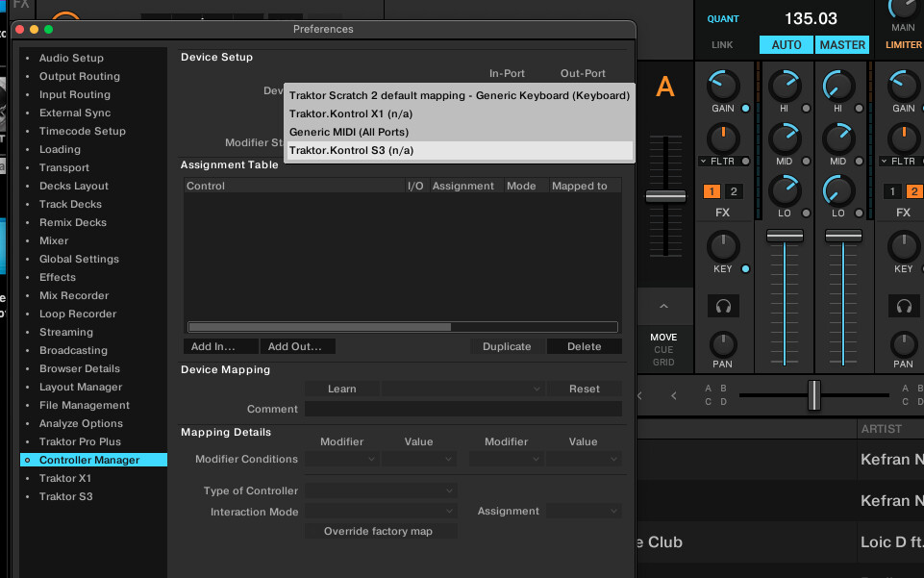Collapse deck A advanced panel chevron

click(x=664, y=306)
